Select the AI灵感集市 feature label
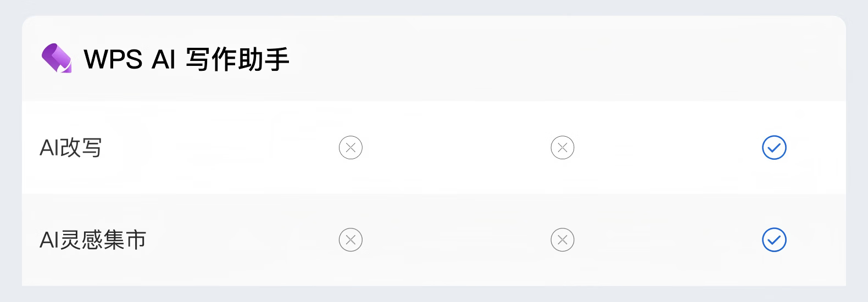Image resolution: width=868 pixels, height=302 pixels. click(x=93, y=240)
